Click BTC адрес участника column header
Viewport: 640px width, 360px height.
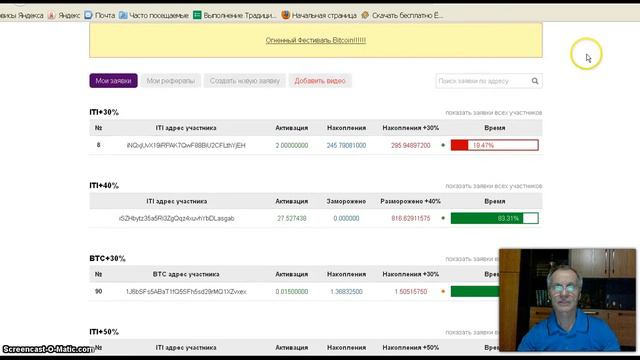click(x=186, y=274)
